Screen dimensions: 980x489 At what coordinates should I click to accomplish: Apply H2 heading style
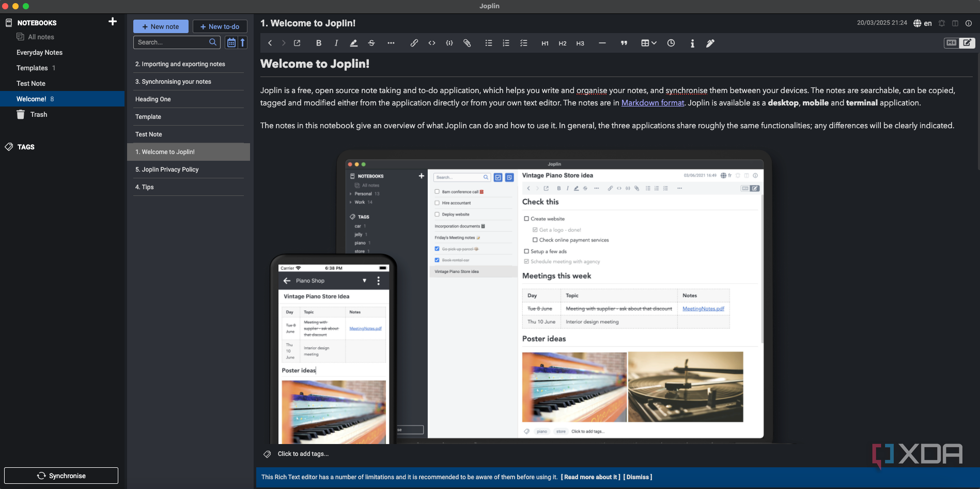pyautogui.click(x=563, y=43)
